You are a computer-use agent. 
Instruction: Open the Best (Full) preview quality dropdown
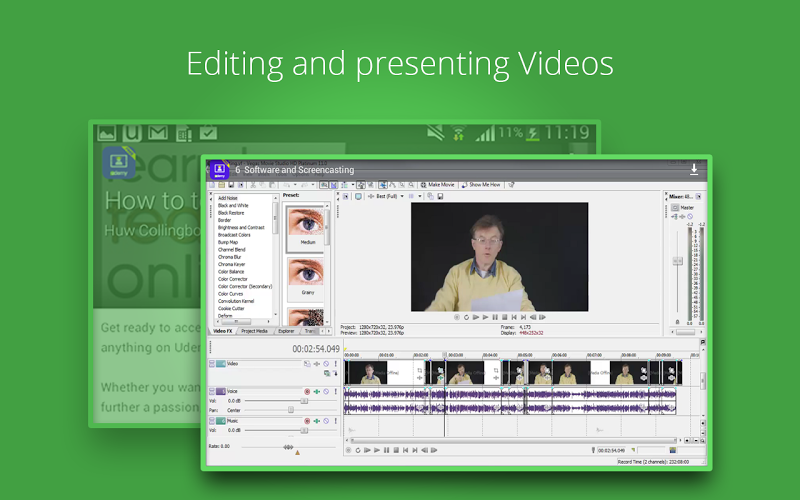389,197
